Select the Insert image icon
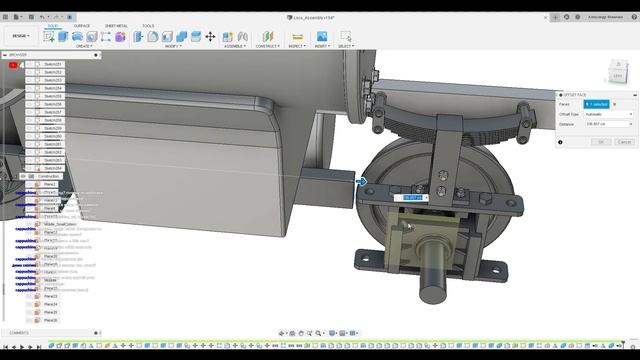The image size is (640, 360). [322, 36]
